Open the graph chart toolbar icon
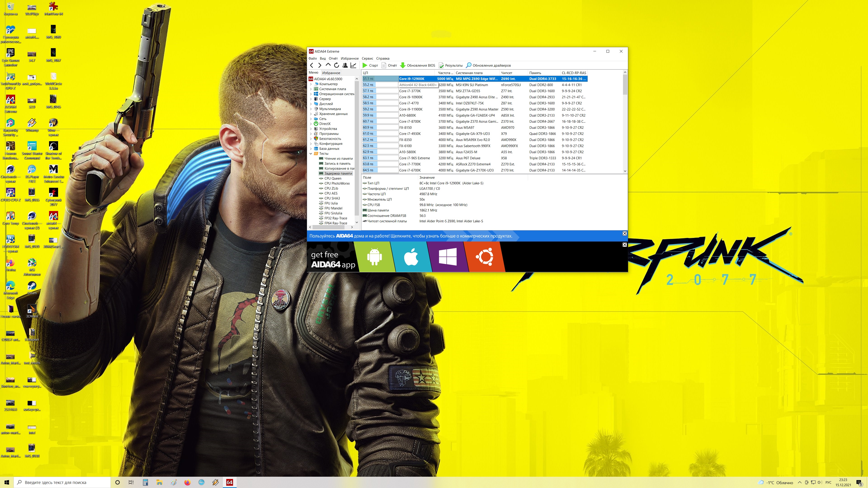The height and width of the screenshot is (488, 868). pos(353,65)
